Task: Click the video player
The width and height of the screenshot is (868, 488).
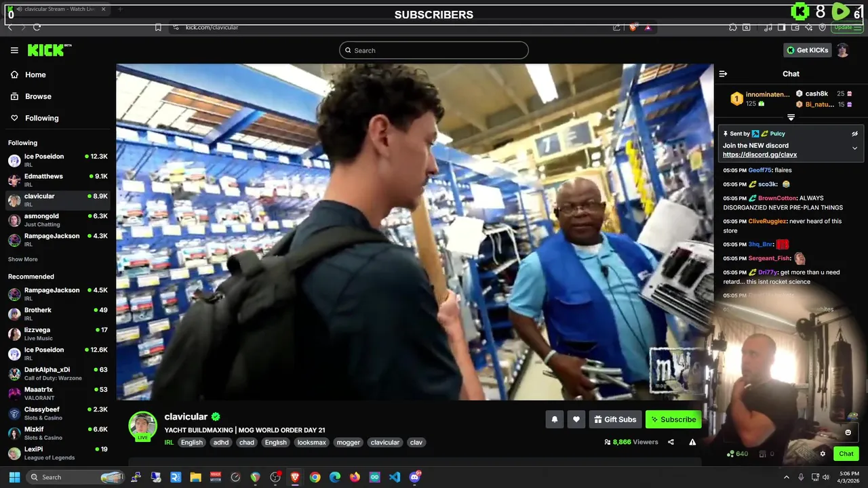Action: 414,232
